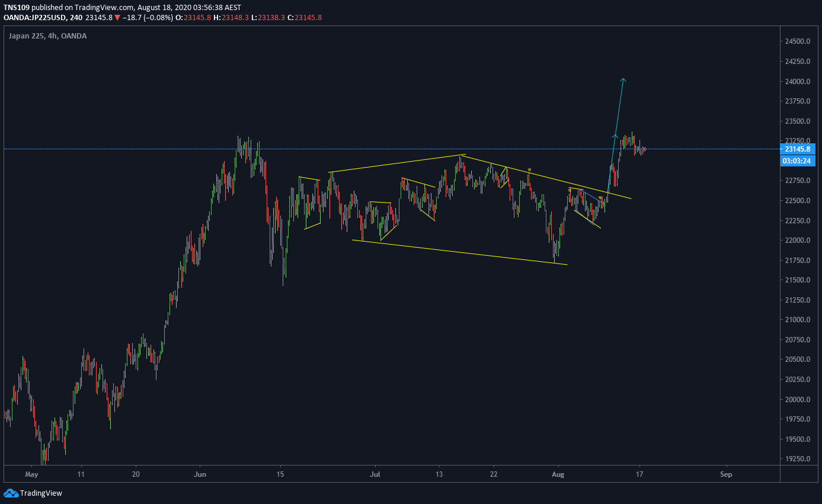Image resolution: width=822 pixels, height=504 pixels.
Task: Click the 20000.0 price axis label
Action: click(x=798, y=400)
